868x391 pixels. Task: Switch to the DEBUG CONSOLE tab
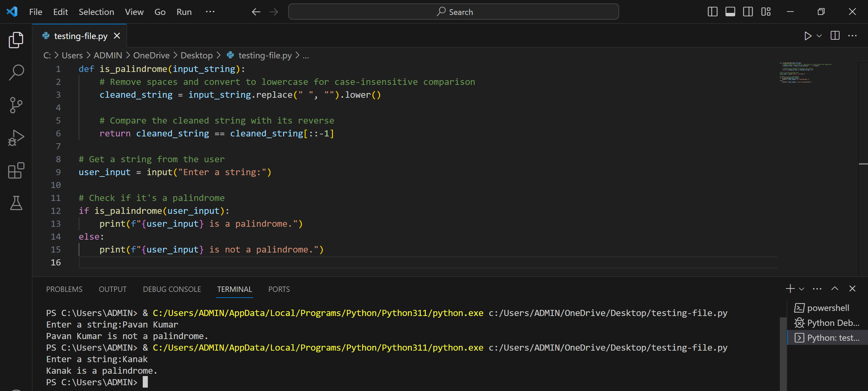pyautogui.click(x=172, y=289)
